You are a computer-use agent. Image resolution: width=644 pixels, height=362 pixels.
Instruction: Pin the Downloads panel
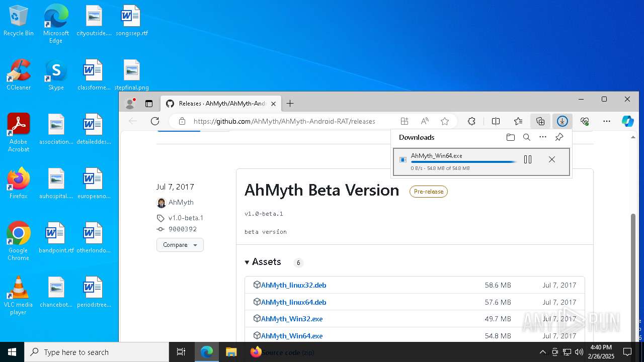pyautogui.click(x=559, y=137)
